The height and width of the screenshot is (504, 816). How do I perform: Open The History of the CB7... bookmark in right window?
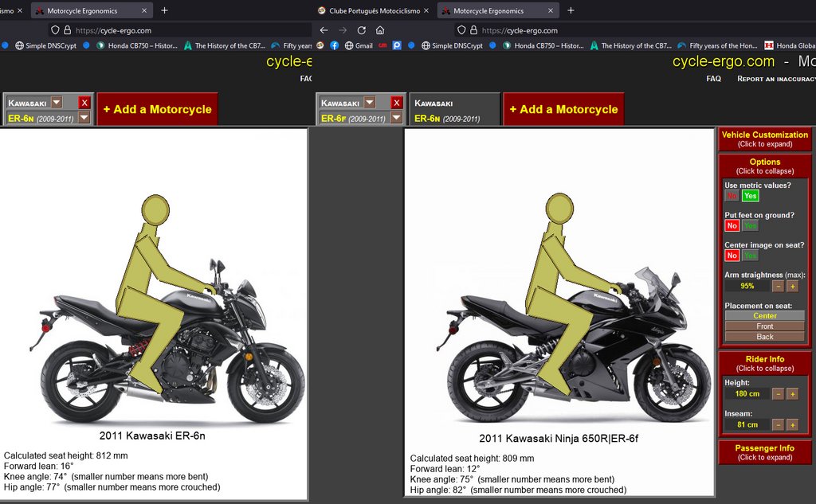[631, 45]
